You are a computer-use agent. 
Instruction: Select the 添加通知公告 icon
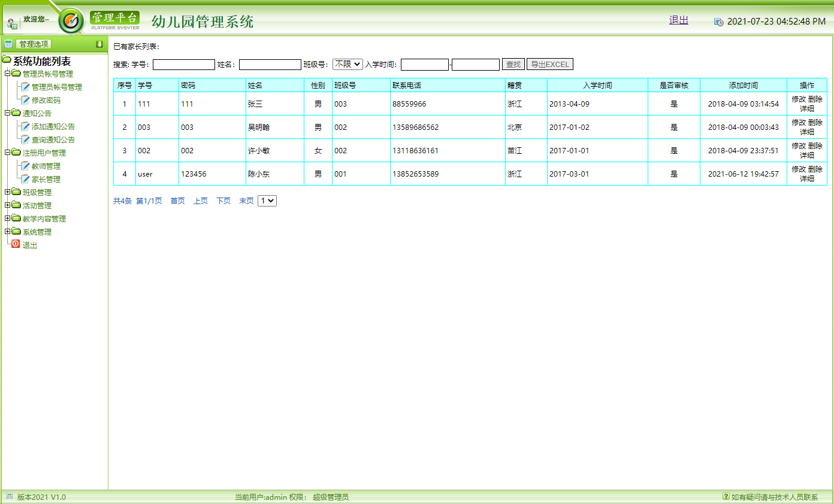click(x=25, y=126)
